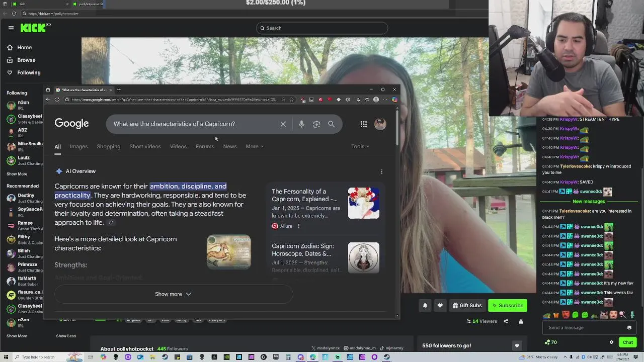
Task: Open Steam from the taskbar
Action: 165,357
